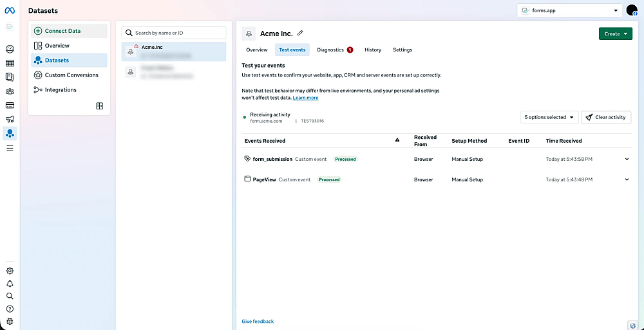644x330 pixels.
Task: Edit the Acme Inc. name pencil icon
Action: tap(300, 33)
